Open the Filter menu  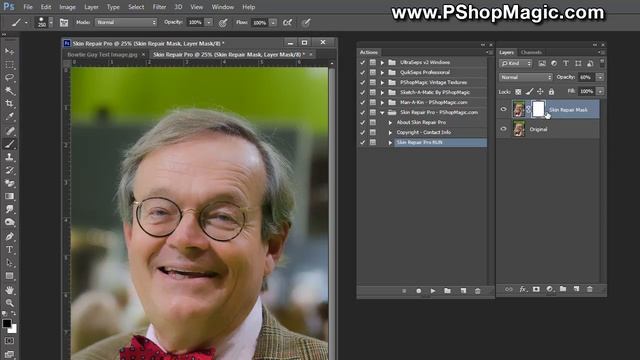159,7
